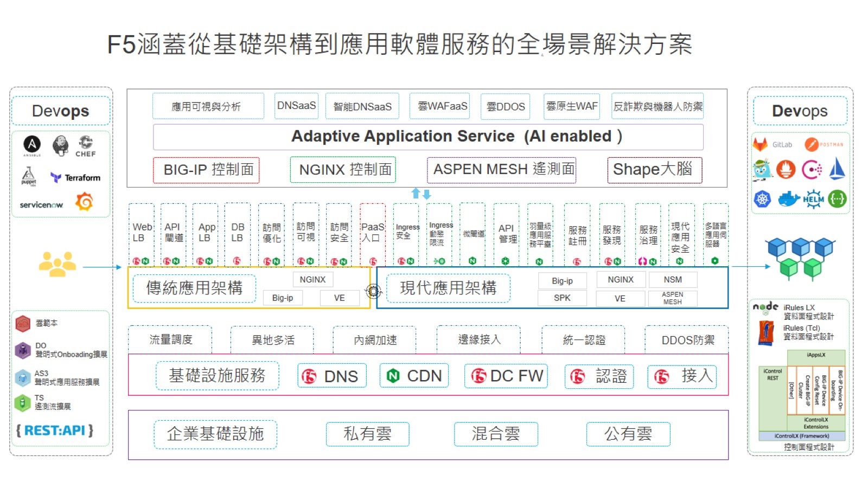The image size is (868, 488).
Task: Click the blue and green cubes cluster icon
Action: (x=800, y=259)
